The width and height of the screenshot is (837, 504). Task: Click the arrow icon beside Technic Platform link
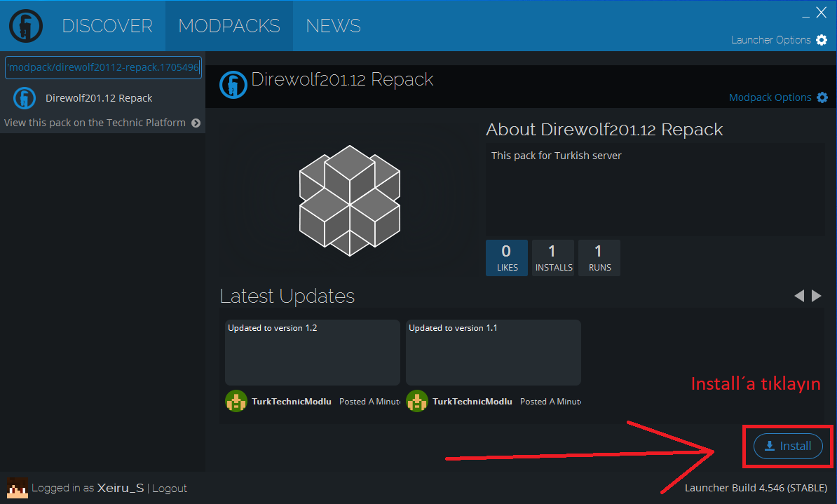(196, 123)
